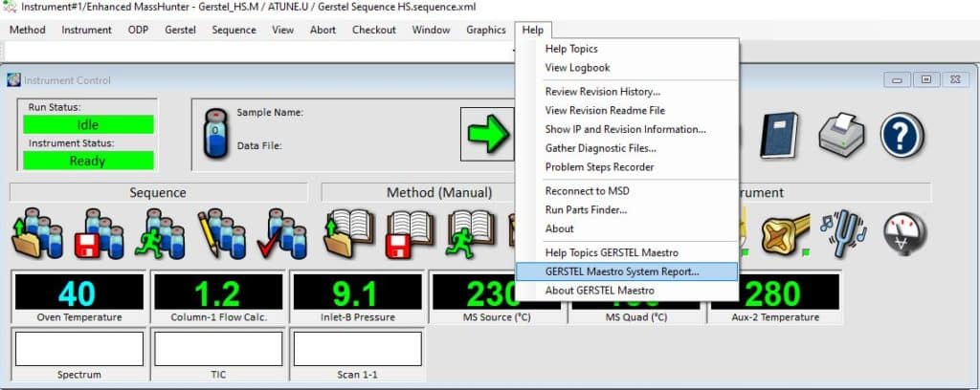980x390 pixels.
Task: Select GERSTEL Maestro System Report...
Action: (x=626, y=271)
